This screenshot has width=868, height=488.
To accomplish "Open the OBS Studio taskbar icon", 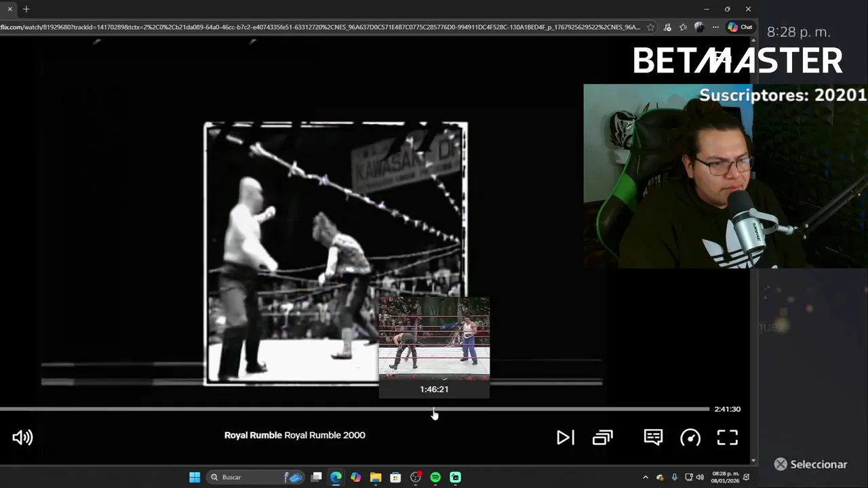I will tap(416, 477).
